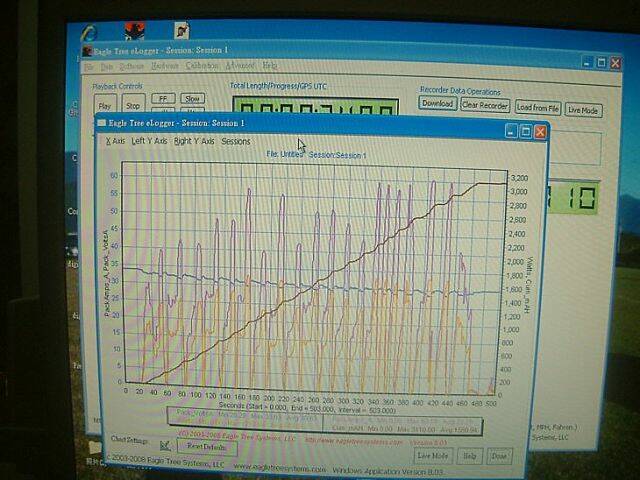Close the chart window
The image size is (640, 480).
coord(541,132)
